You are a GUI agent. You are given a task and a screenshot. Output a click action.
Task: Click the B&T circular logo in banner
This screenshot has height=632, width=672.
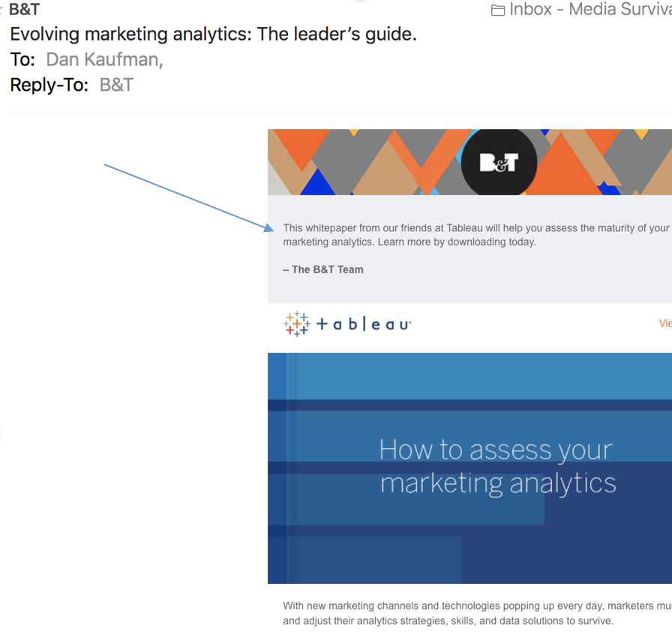pos(499,161)
